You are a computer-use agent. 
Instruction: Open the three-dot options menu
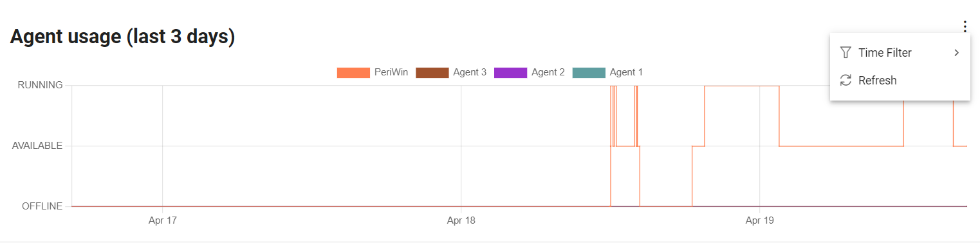click(x=965, y=26)
